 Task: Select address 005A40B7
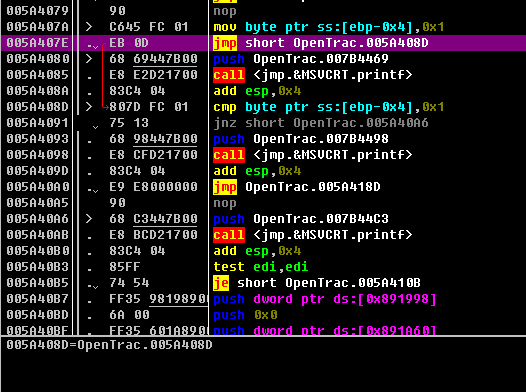[38, 299]
